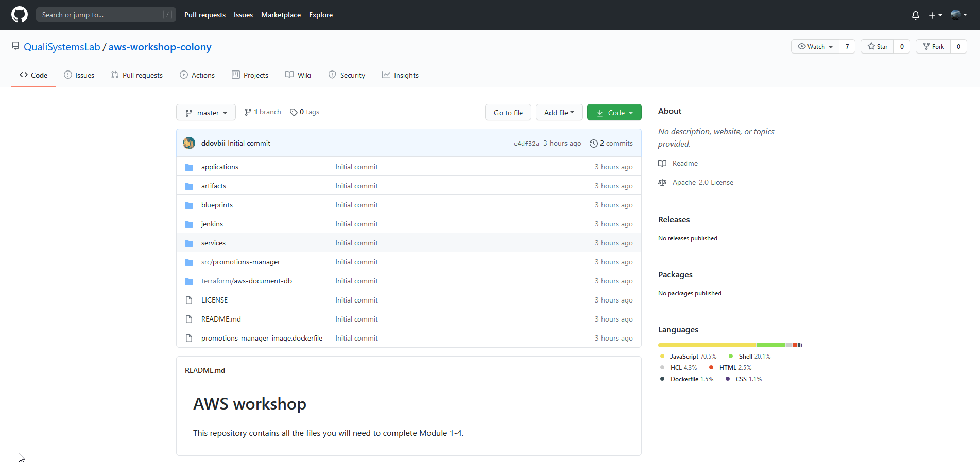Switch to the Issues tab
The width and height of the screenshot is (980, 462).
click(79, 75)
